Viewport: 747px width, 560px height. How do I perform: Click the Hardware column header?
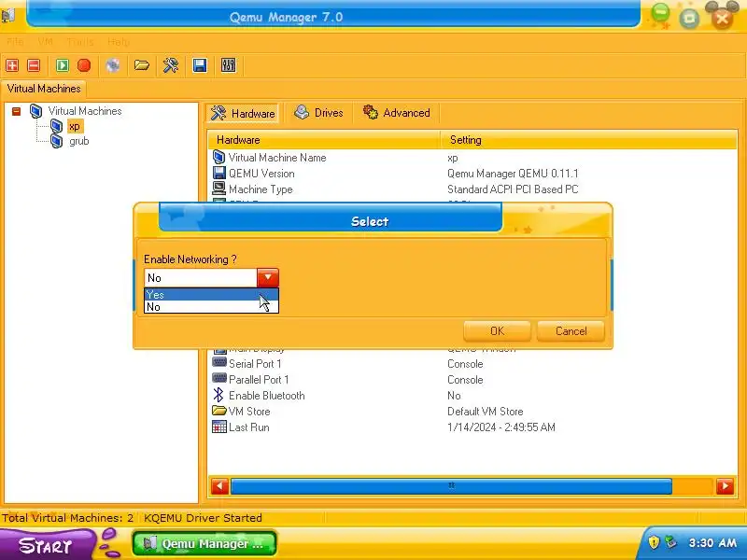point(324,140)
